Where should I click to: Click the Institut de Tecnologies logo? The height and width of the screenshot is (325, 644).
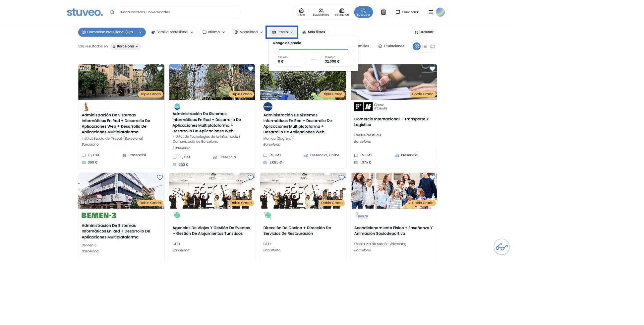pos(177,106)
